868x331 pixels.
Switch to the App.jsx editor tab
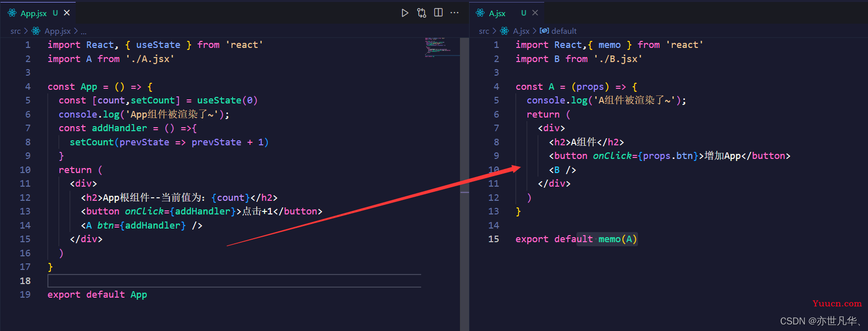click(38, 13)
